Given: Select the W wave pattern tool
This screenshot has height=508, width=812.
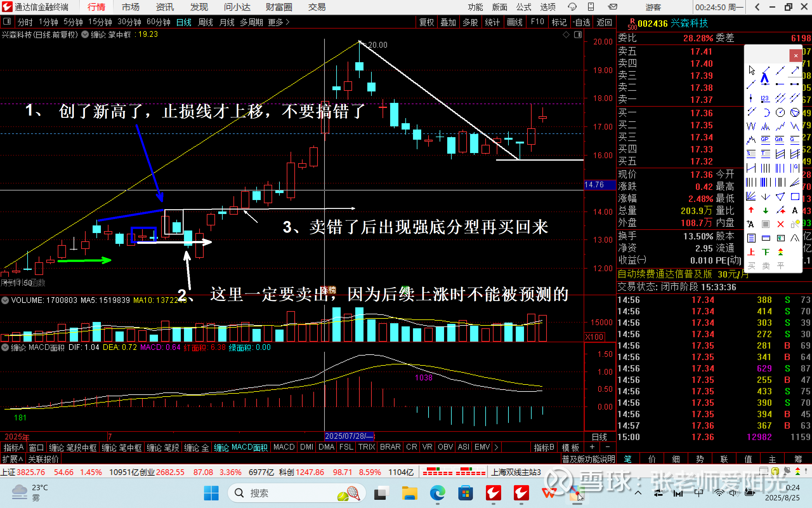Looking at the screenshot, I should coord(751,126).
